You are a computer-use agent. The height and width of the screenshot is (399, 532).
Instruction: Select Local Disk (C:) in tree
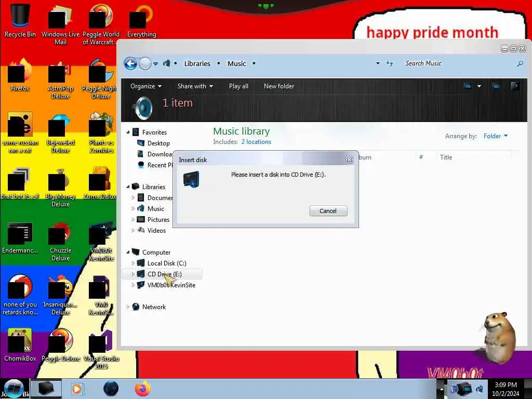pyautogui.click(x=167, y=263)
